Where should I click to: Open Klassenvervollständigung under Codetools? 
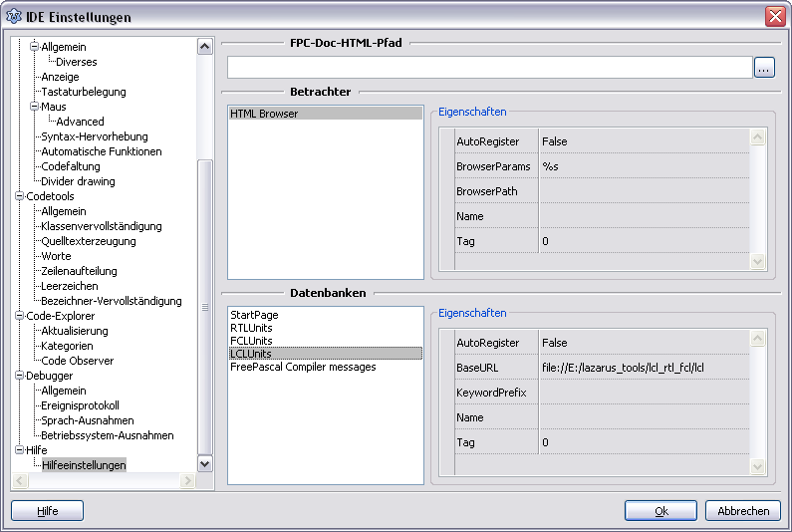(101, 226)
